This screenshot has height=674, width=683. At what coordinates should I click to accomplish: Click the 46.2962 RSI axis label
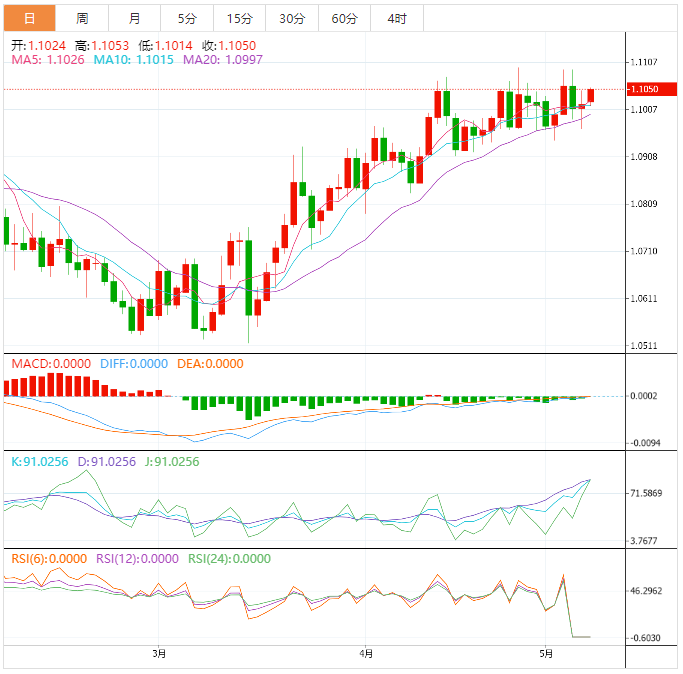point(646,591)
